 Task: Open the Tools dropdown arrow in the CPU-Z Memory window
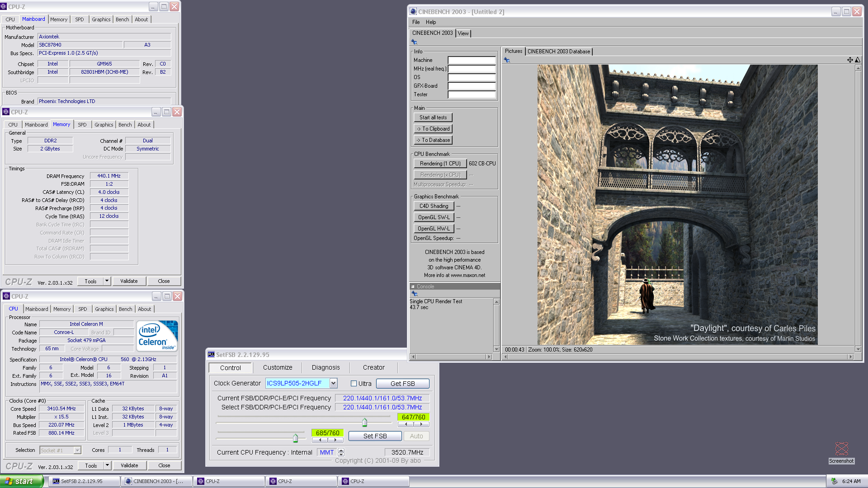pos(107,281)
